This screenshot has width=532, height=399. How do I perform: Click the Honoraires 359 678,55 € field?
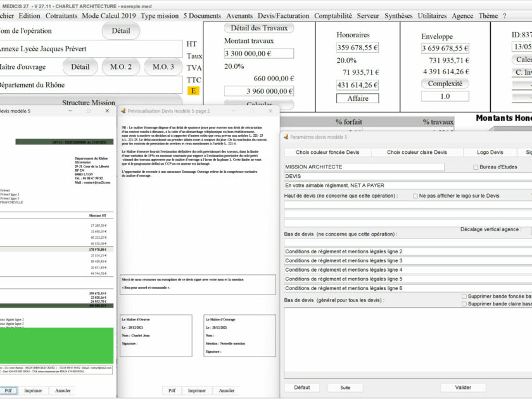pos(358,47)
